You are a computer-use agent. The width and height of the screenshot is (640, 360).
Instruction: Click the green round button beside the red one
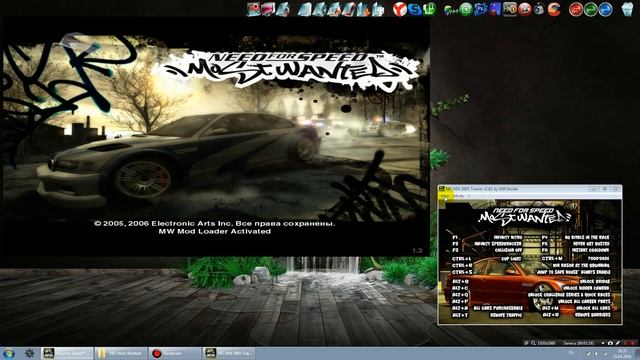(590, 9)
